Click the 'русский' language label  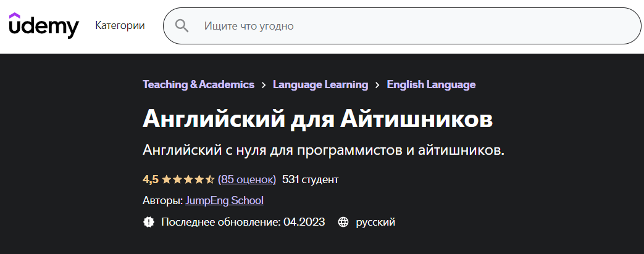pyautogui.click(x=375, y=223)
